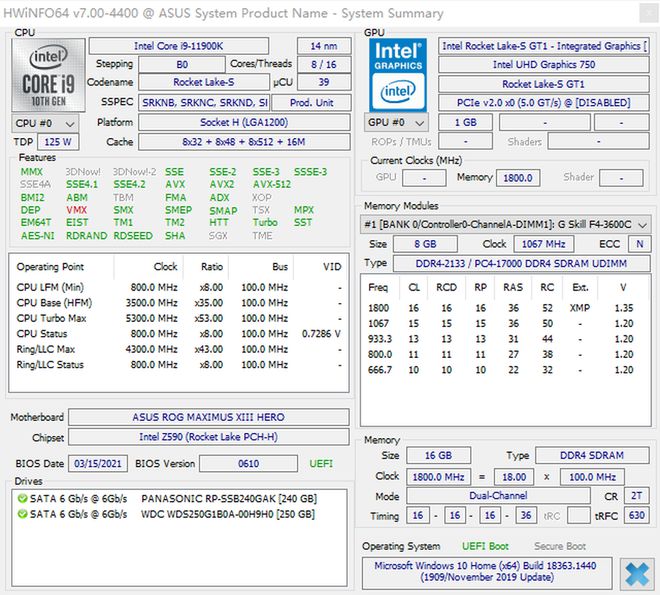Open the CPU #0 selector dropdown
660x595 pixels.
coord(45,124)
